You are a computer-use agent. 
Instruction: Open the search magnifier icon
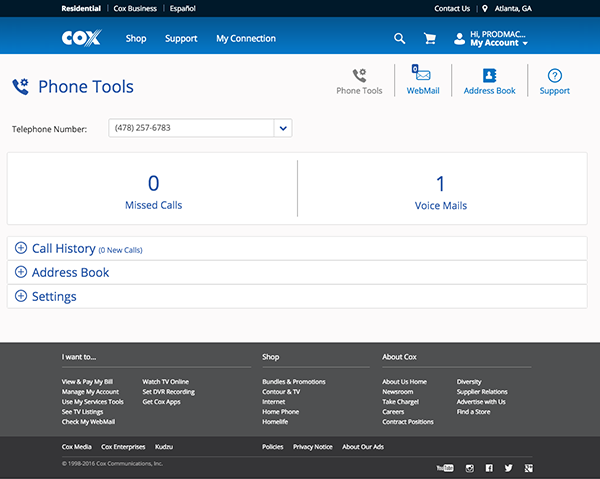(x=399, y=38)
